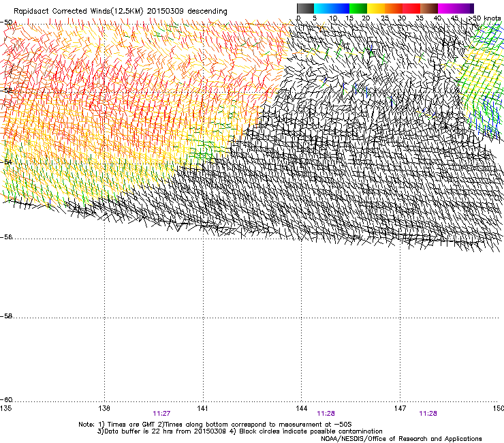This screenshot has height=443, width=504.
Task: Click the cyan 5-10 knots legend swatch
Action: click(323, 8)
